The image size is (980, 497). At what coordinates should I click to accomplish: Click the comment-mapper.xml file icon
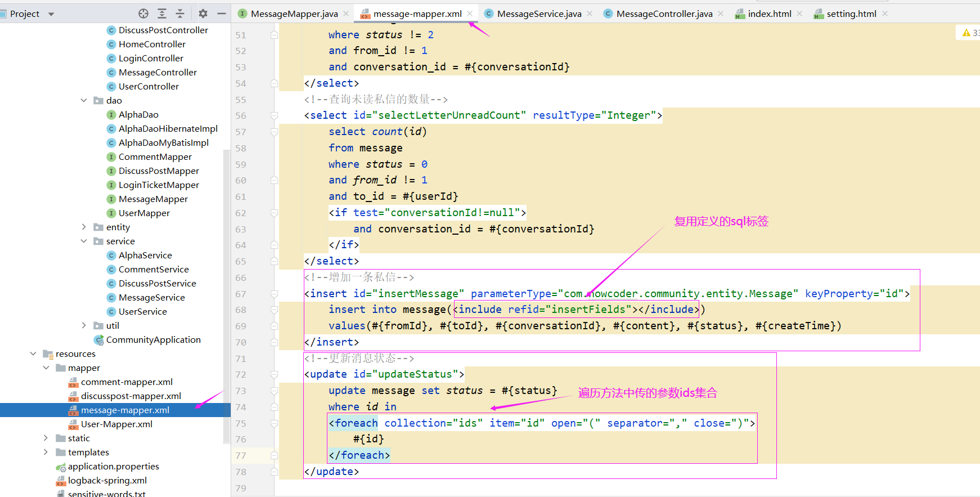click(x=73, y=382)
